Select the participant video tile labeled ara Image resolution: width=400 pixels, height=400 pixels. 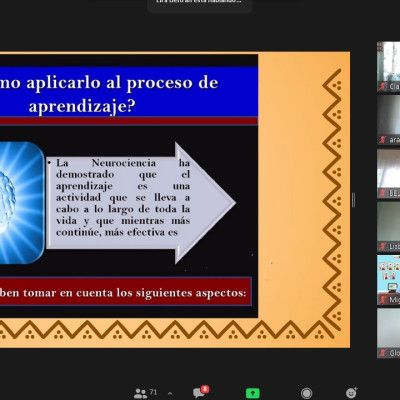[x=389, y=120]
